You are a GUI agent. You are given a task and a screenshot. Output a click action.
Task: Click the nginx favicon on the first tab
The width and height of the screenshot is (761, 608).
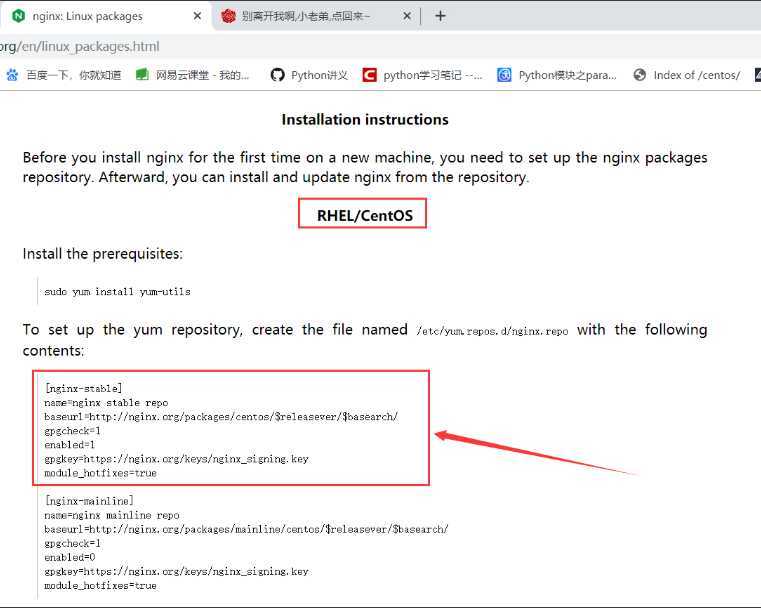18,16
